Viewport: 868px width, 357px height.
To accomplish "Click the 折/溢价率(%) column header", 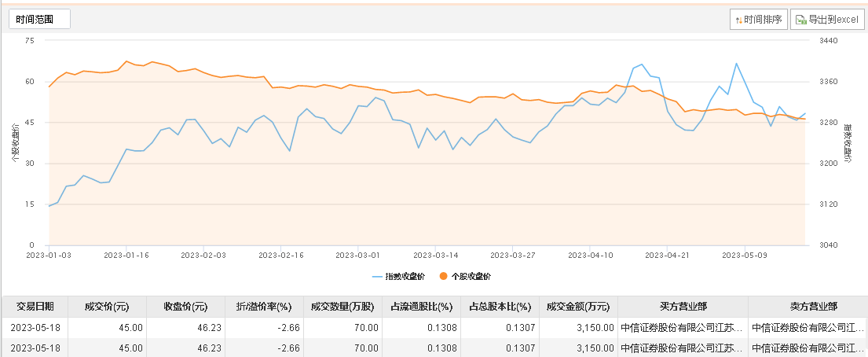I will [x=264, y=307].
